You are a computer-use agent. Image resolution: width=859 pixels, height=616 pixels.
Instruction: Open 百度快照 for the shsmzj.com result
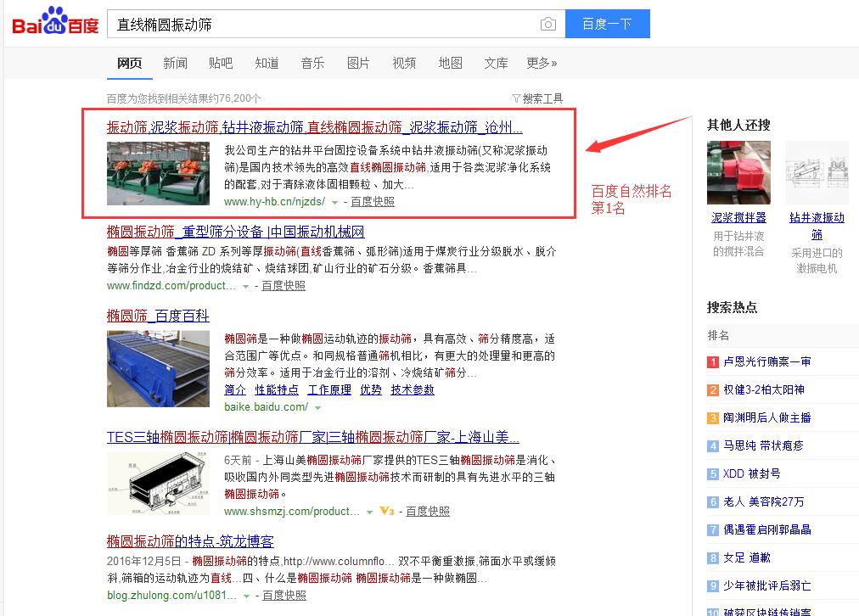(x=427, y=512)
